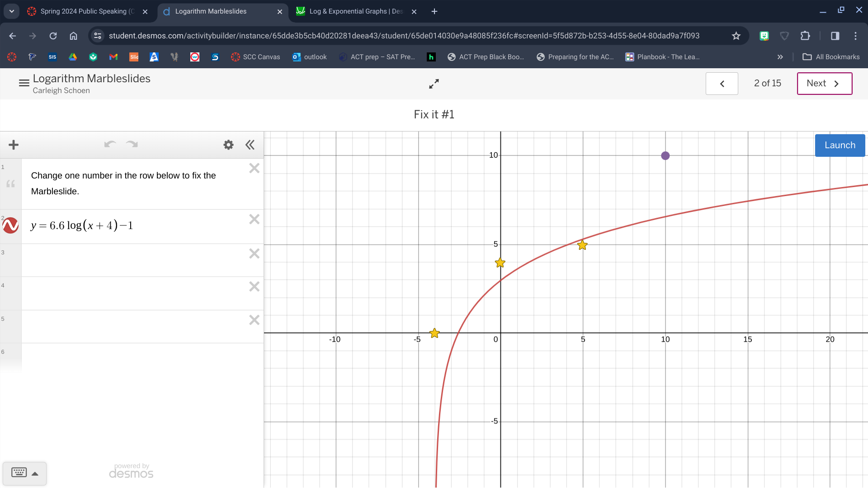This screenshot has width=868, height=488.
Task: Switch to Spring 2024 Public Speaking tab
Action: click(87, 11)
